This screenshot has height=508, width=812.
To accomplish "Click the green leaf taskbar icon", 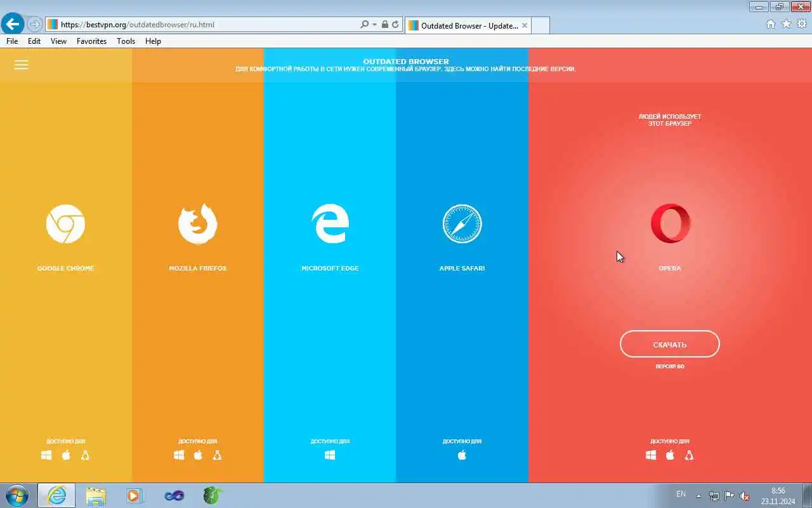I will (213, 495).
